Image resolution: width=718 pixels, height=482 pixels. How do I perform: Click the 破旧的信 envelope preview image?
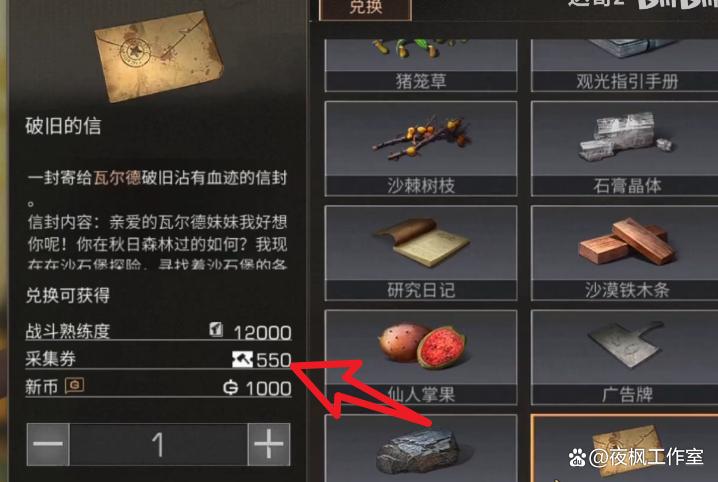point(159,56)
